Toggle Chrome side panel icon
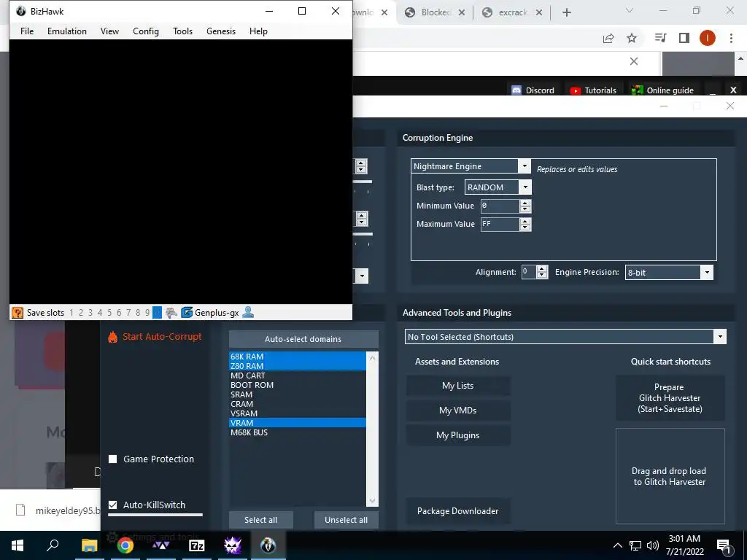The image size is (747, 560). (x=684, y=38)
